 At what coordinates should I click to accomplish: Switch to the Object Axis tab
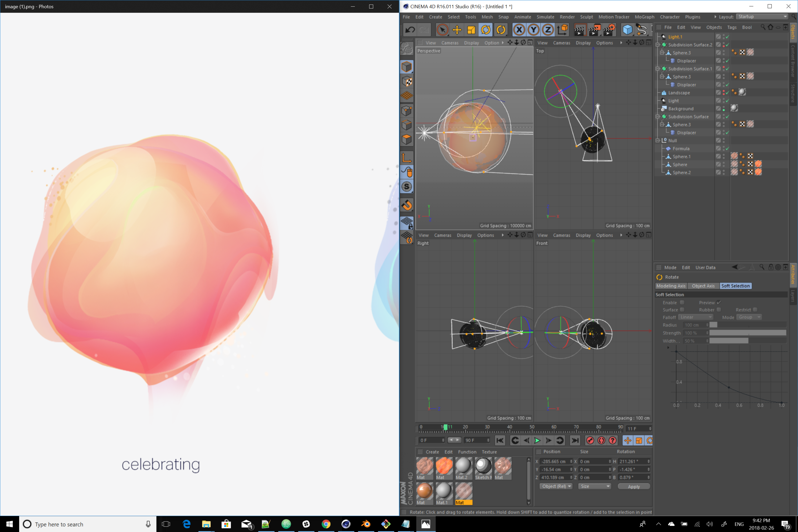pos(703,286)
